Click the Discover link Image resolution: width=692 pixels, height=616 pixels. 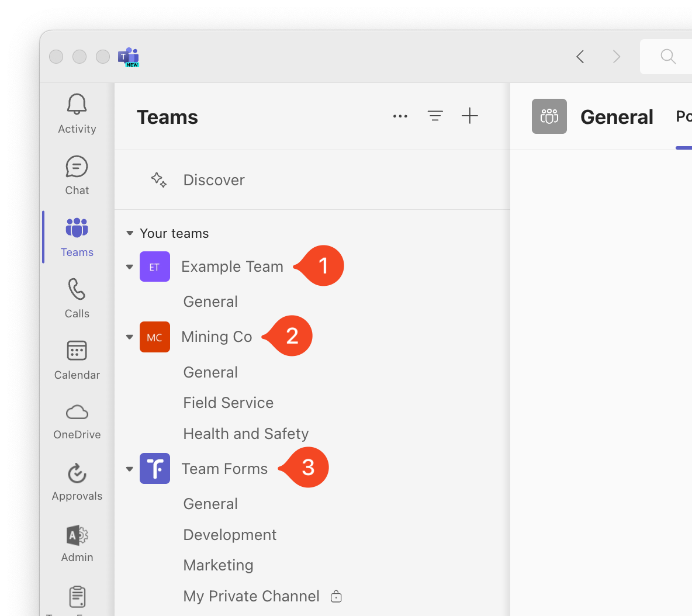pos(213,180)
